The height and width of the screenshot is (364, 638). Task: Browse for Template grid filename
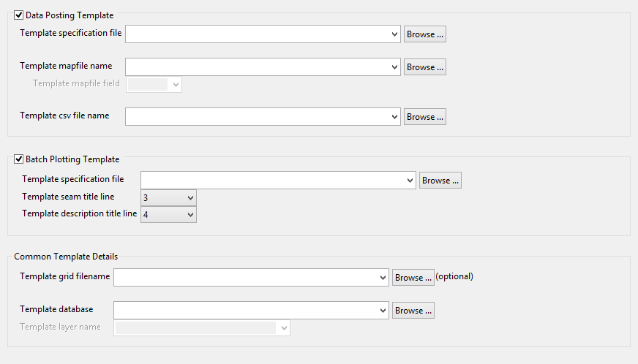pyautogui.click(x=413, y=278)
